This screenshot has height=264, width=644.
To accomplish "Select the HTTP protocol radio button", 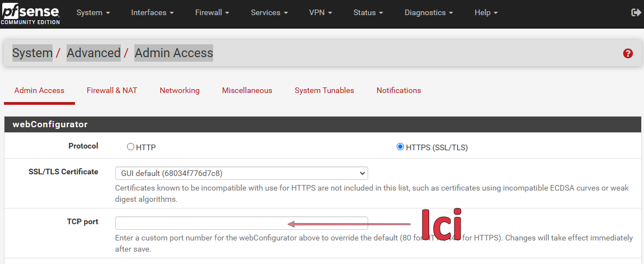I will (131, 147).
